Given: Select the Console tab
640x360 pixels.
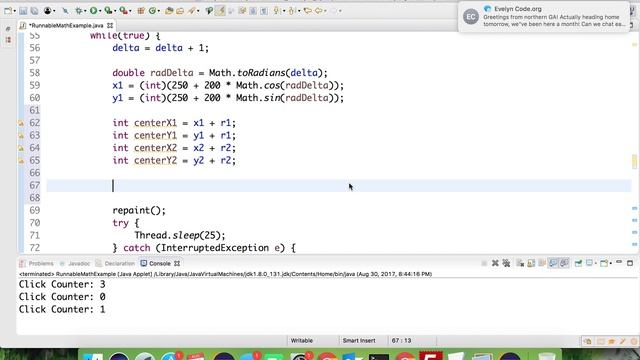Looking at the screenshot, I should (160, 264).
